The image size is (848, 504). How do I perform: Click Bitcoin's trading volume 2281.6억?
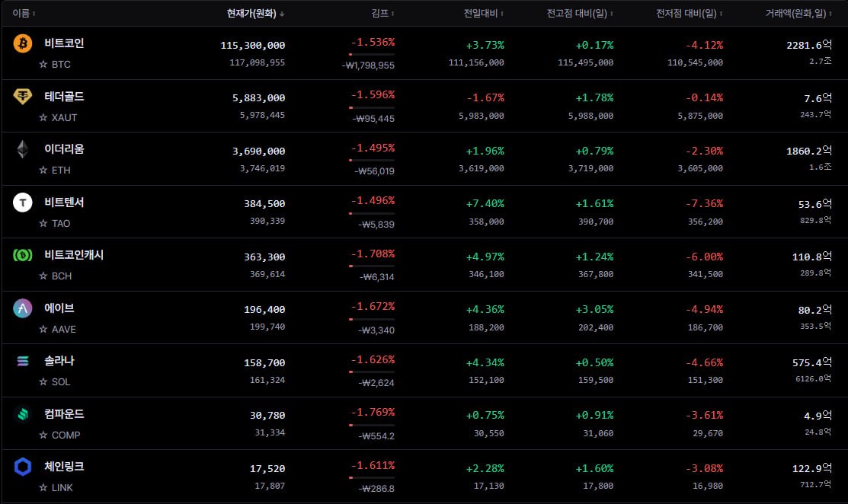809,45
